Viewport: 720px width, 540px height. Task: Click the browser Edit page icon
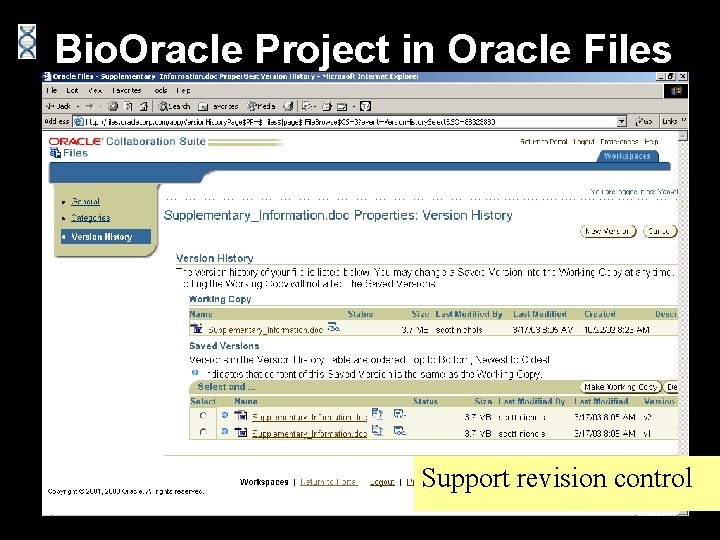342,107
